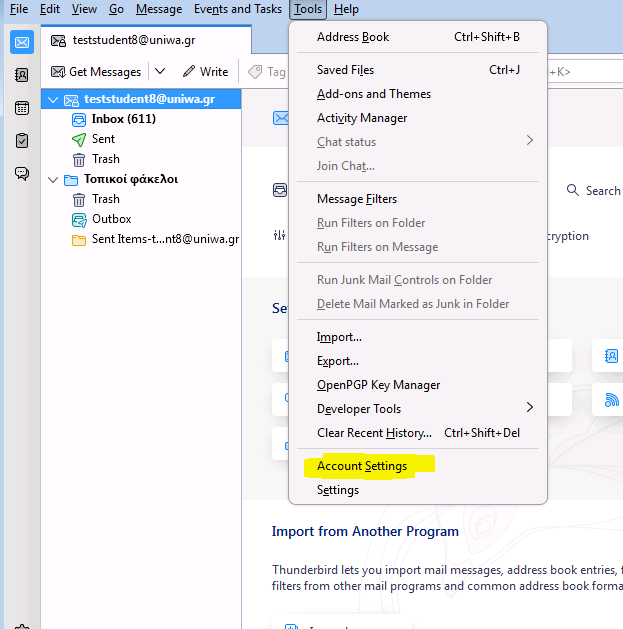
Task: Open the Calendar sidebar icon
Action: [x=22, y=108]
